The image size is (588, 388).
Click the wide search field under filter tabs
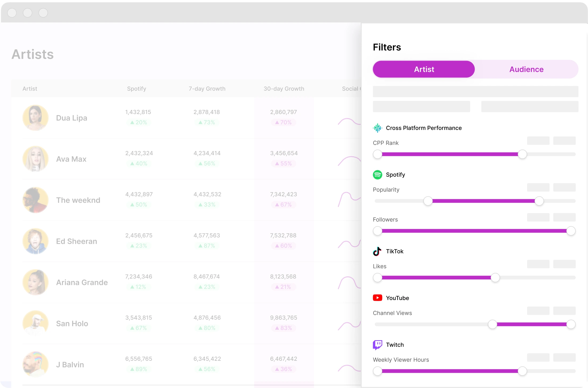point(475,92)
